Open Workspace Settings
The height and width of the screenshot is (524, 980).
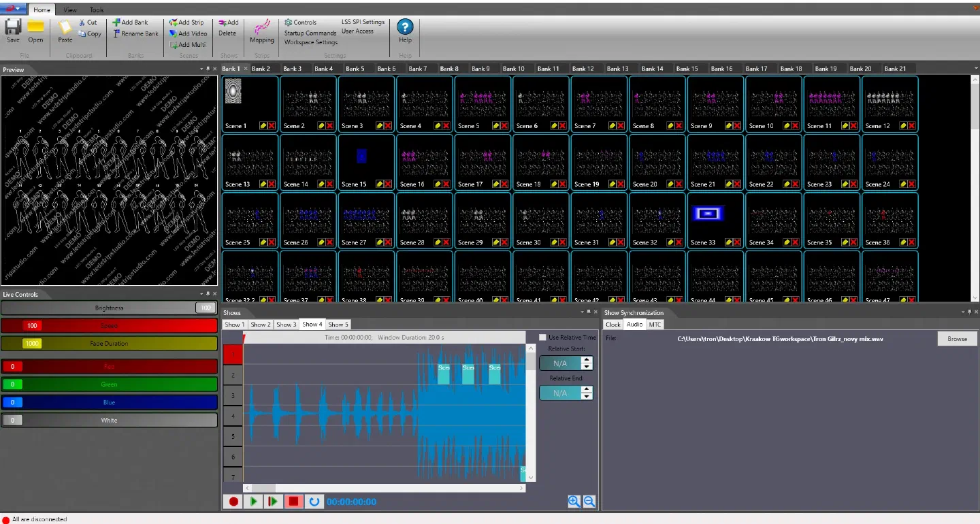(311, 42)
